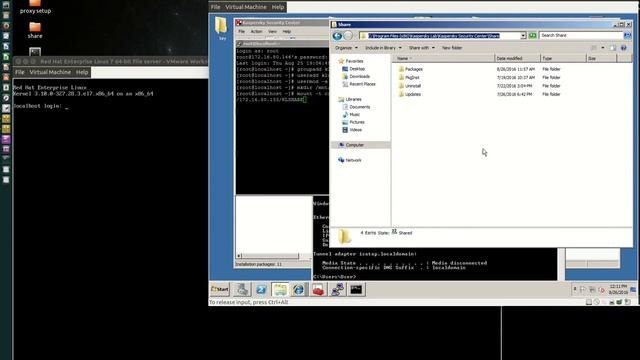Click the 8/26/2016 11:57 AM date cell

coord(516,69)
